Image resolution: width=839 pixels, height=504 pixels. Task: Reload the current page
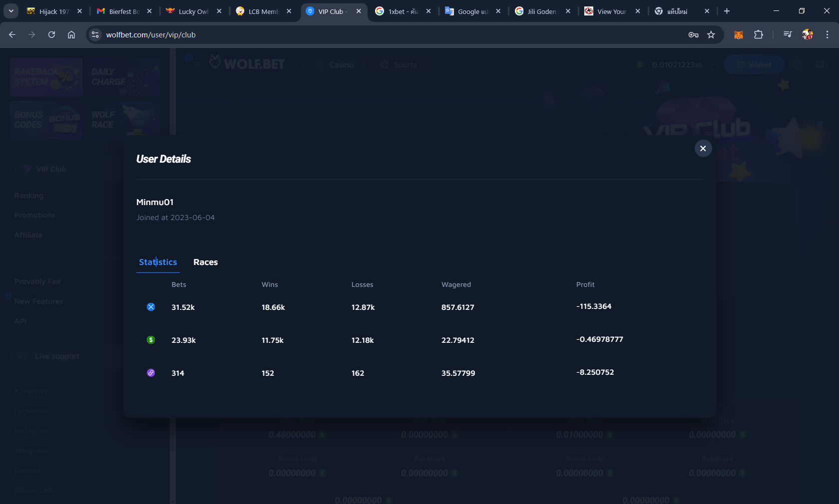pos(51,34)
